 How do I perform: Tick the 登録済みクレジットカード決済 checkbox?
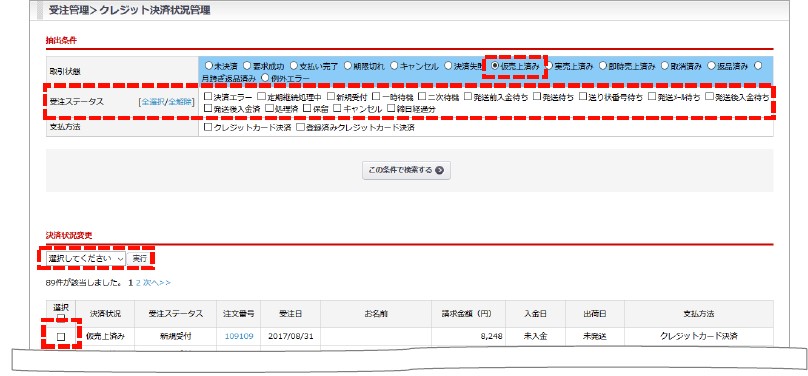(300, 127)
